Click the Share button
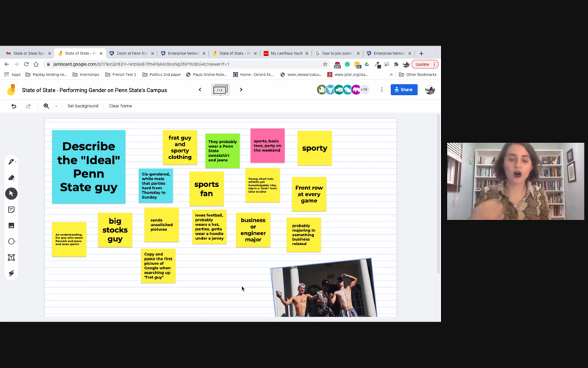Image resolution: width=588 pixels, height=368 pixels. [404, 90]
